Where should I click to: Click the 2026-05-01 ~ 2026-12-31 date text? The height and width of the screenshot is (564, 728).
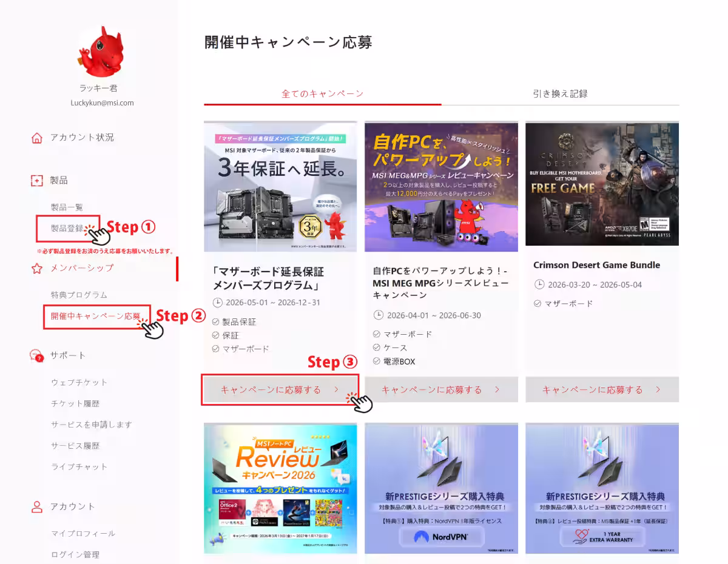click(x=273, y=303)
